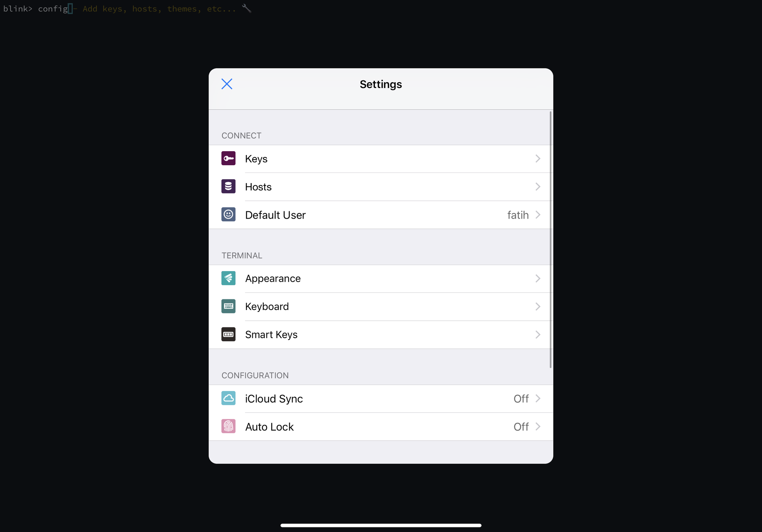Select the TERMINAL section header
Viewport: 762px width, 532px height.
242,255
